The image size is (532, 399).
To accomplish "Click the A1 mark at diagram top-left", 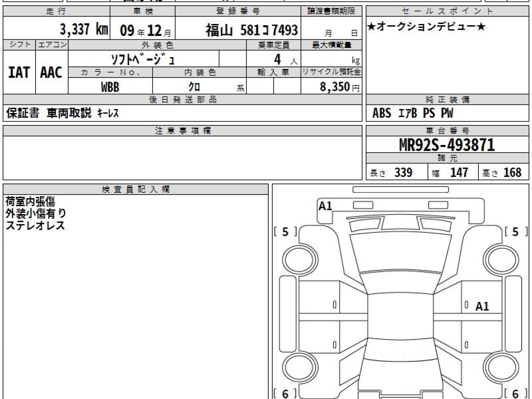I will click(325, 206).
